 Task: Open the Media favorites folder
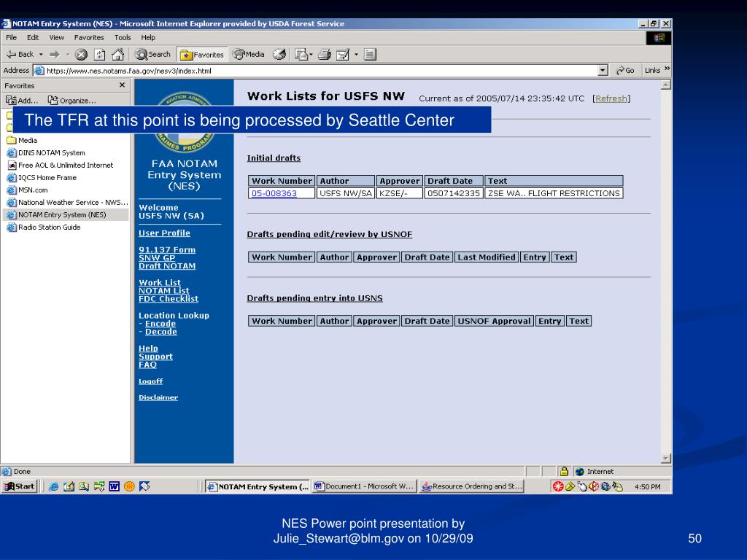point(22,141)
